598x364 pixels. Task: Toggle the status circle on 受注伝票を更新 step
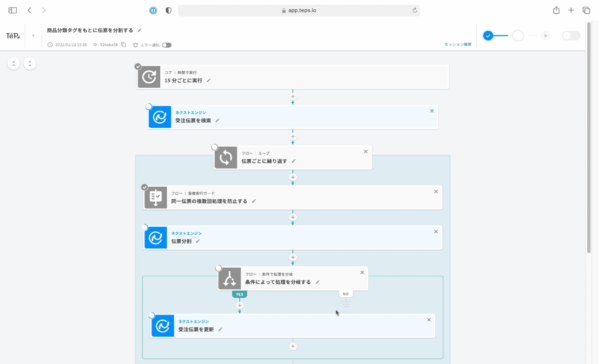click(151, 316)
